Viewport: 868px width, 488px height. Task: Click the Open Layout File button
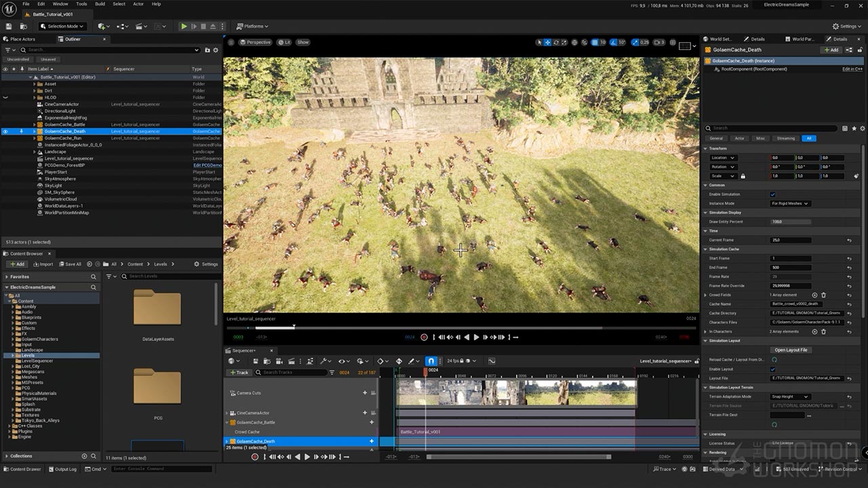791,350
